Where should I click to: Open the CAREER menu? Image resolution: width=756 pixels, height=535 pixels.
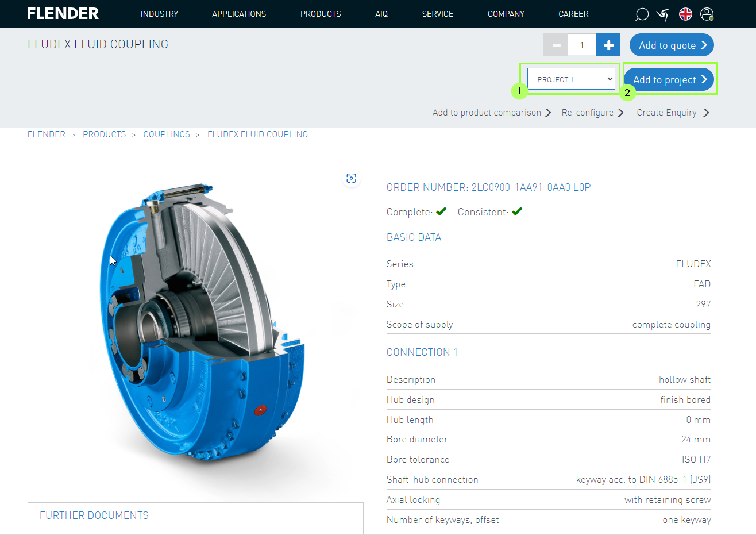coord(573,14)
